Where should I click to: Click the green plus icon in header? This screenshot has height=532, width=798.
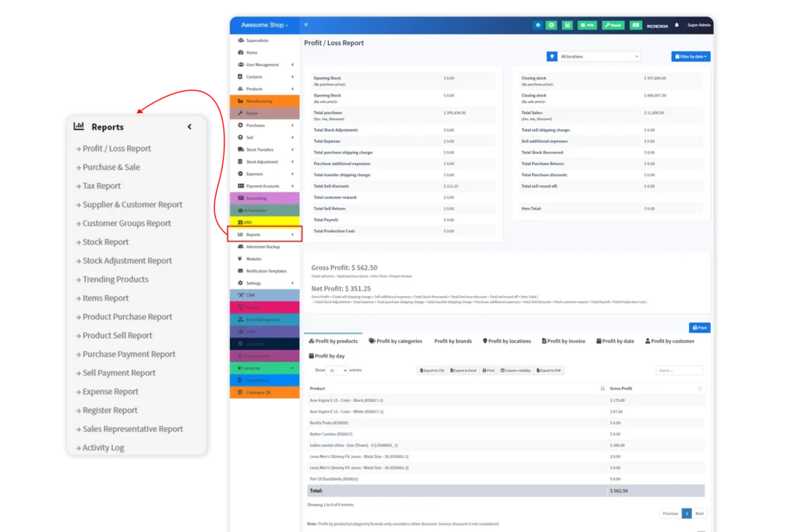coord(552,25)
